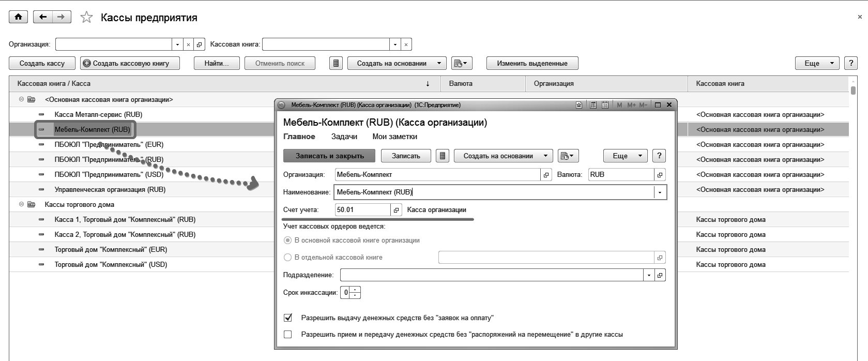
Task: Select Касса 1, Торговый дом "Комплексный" (RUB)
Action: (x=125, y=219)
